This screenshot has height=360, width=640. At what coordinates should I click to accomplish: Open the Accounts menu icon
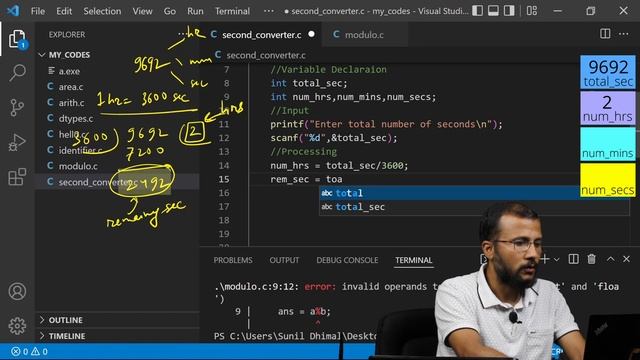17,291
